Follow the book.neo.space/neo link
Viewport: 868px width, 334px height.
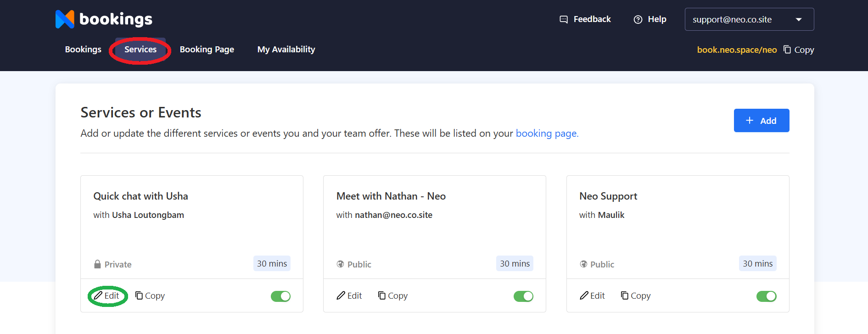pos(737,50)
